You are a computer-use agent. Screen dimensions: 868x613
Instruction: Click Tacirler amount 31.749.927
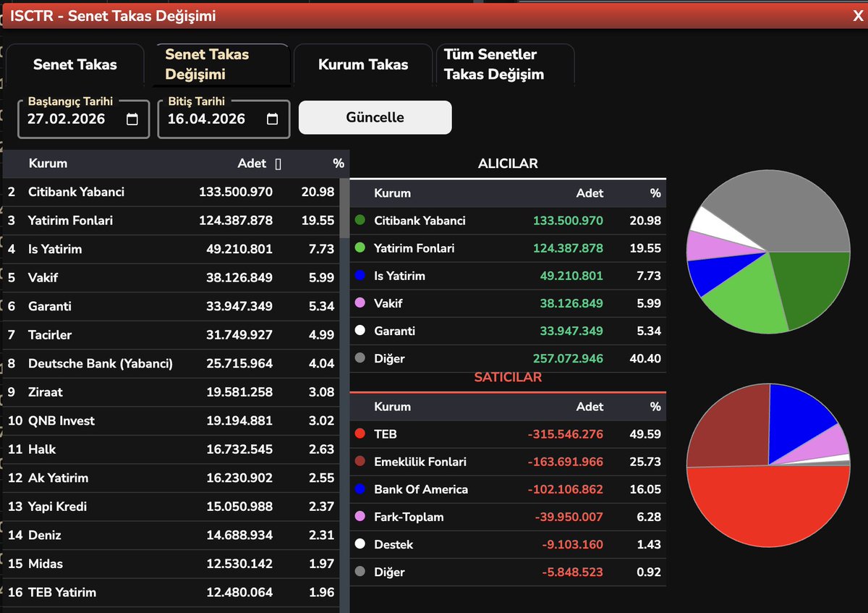(239, 335)
